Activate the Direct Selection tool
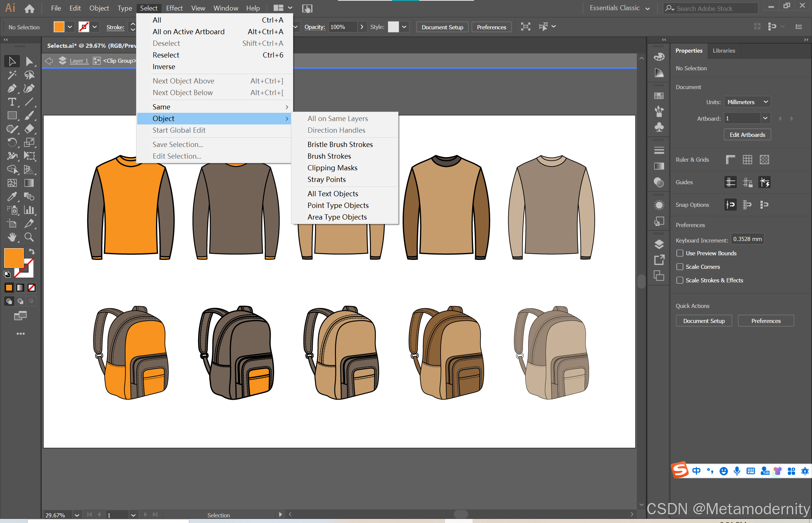 [x=29, y=61]
